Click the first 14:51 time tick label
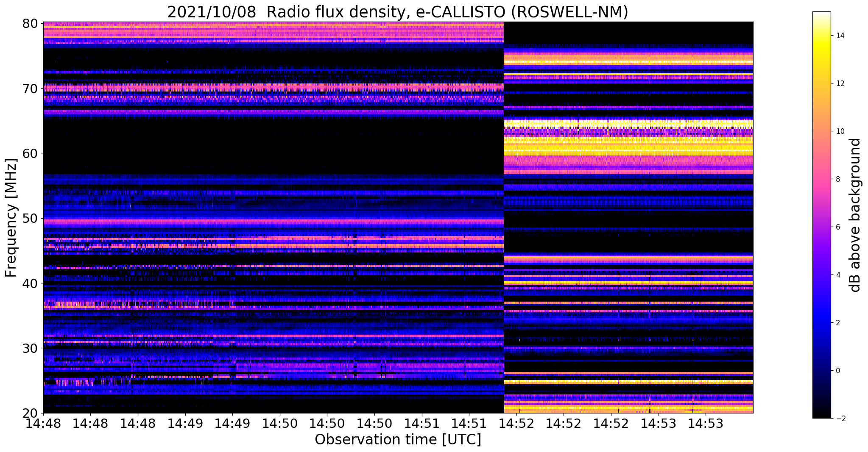Image resolution: width=868 pixels, height=452 pixels. (421, 424)
